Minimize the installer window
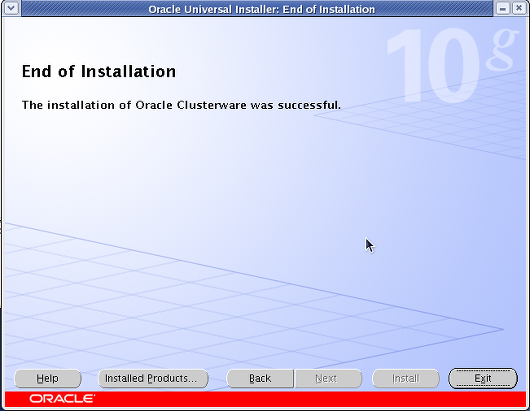This screenshot has height=411, width=530. coord(503,8)
